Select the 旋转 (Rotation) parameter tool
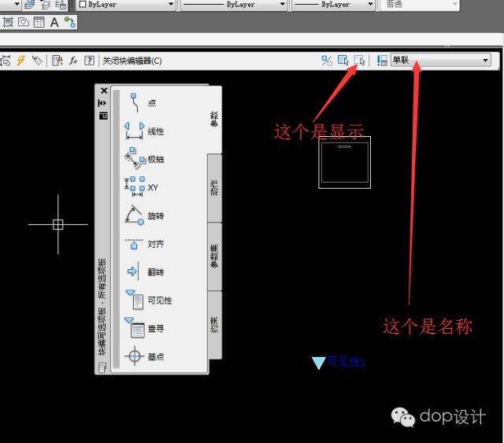Screen dimensions: 504x443 (x=143, y=216)
